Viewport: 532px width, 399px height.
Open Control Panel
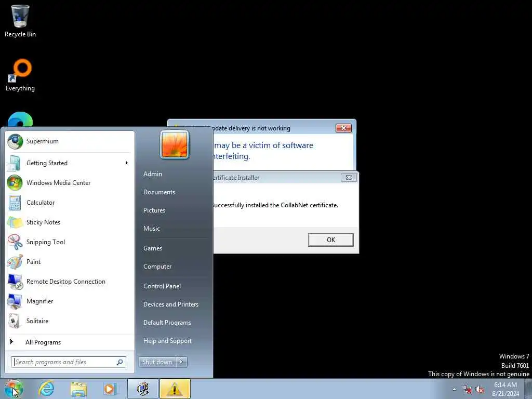coord(162,286)
